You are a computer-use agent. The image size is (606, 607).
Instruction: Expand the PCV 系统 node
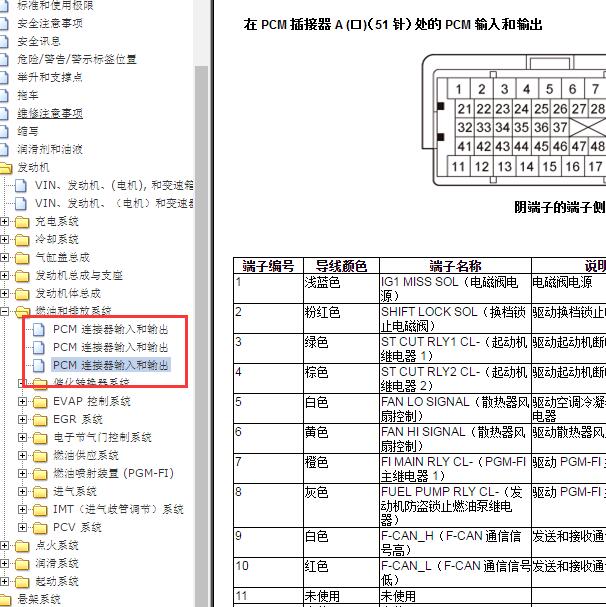[22, 527]
